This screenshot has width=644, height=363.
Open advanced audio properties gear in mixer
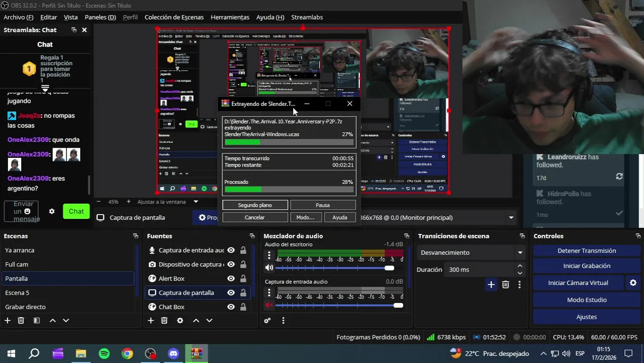point(268,320)
